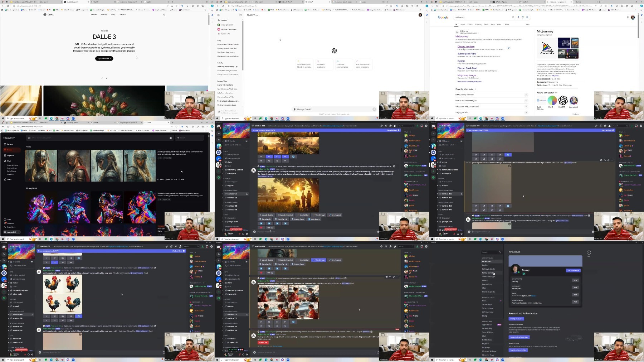Open Voice & Video in Discord settings
Screen dimensions: 644x362
click(488, 332)
